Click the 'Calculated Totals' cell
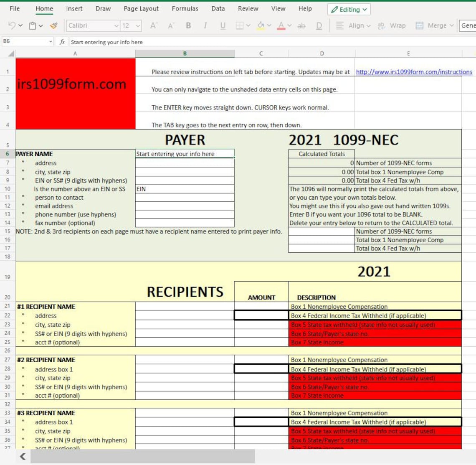 pos(322,154)
